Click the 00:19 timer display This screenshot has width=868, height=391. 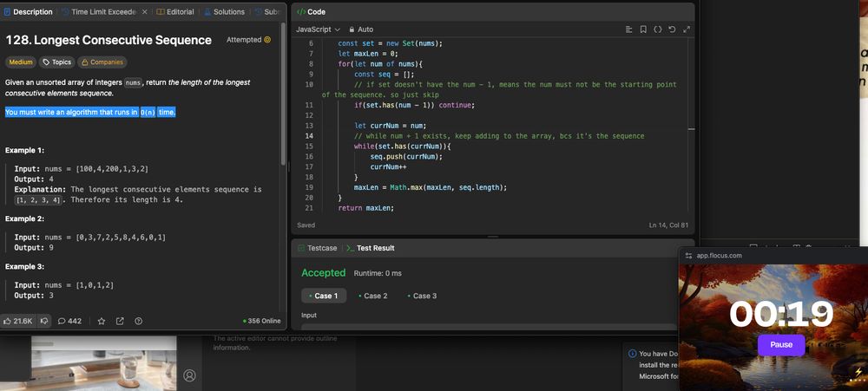tap(781, 314)
